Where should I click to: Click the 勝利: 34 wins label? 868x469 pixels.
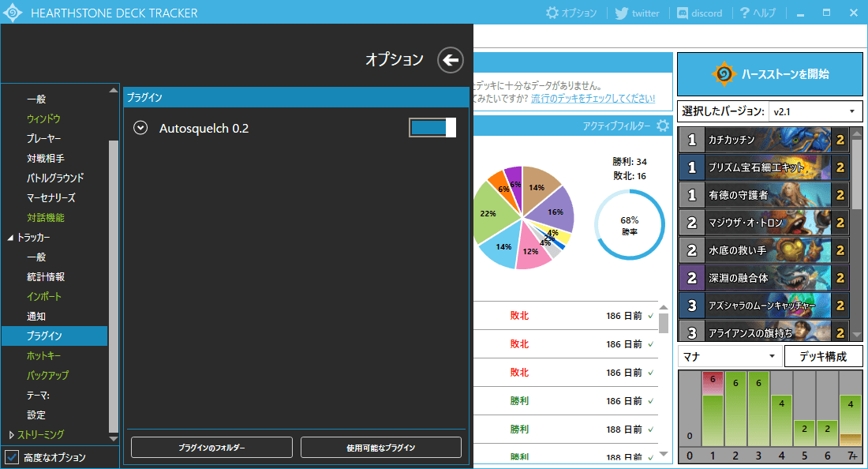[630, 162]
